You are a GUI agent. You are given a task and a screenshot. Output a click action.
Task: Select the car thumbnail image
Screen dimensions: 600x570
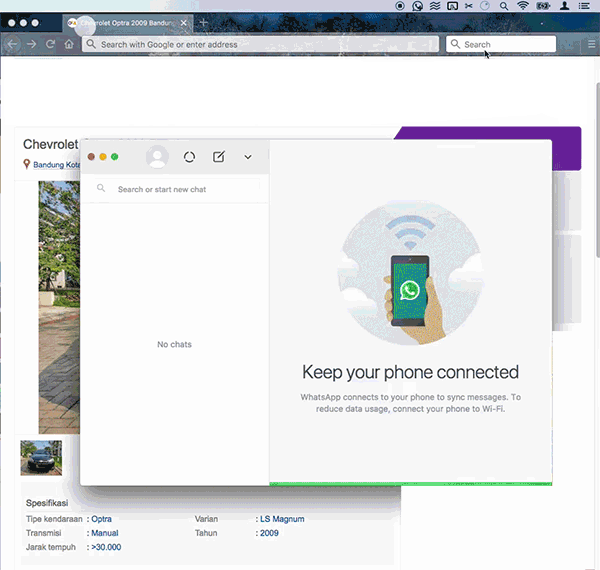[x=41, y=458]
